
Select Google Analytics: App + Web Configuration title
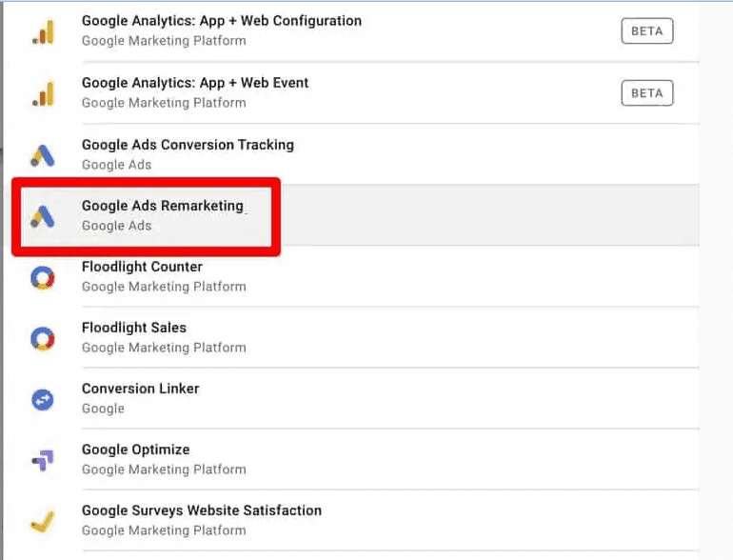tap(221, 21)
